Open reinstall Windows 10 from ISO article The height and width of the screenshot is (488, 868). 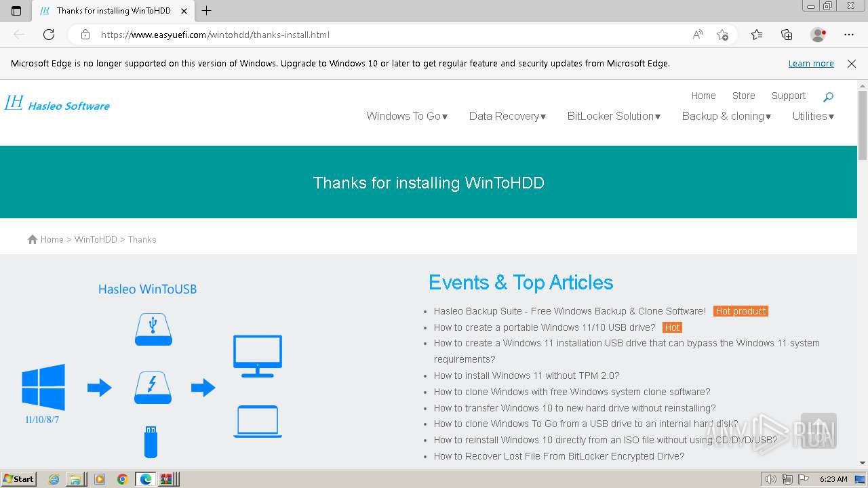coord(605,440)
